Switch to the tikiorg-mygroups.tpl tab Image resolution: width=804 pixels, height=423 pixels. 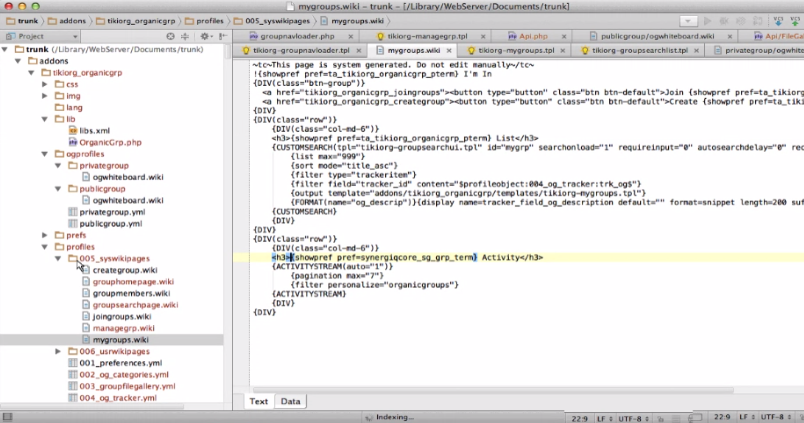(x=516, y=50)
